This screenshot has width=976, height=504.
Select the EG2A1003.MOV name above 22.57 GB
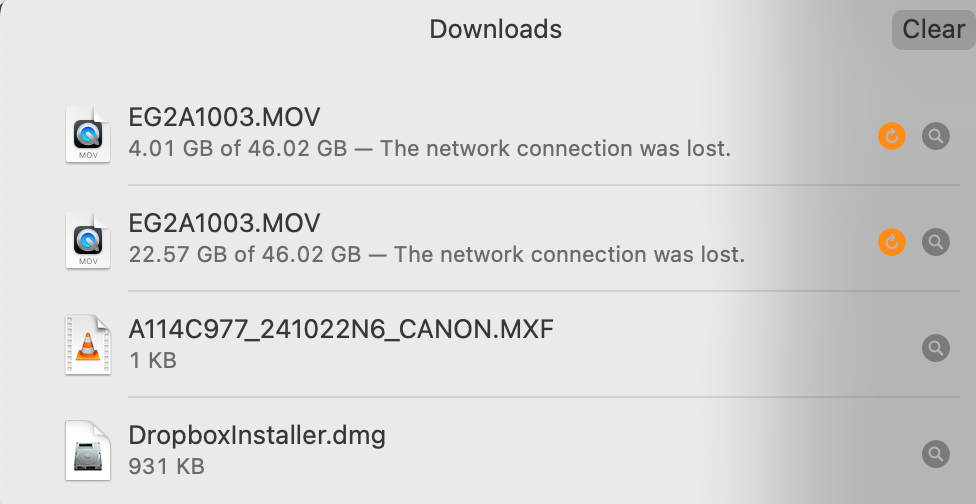(224, 223)
